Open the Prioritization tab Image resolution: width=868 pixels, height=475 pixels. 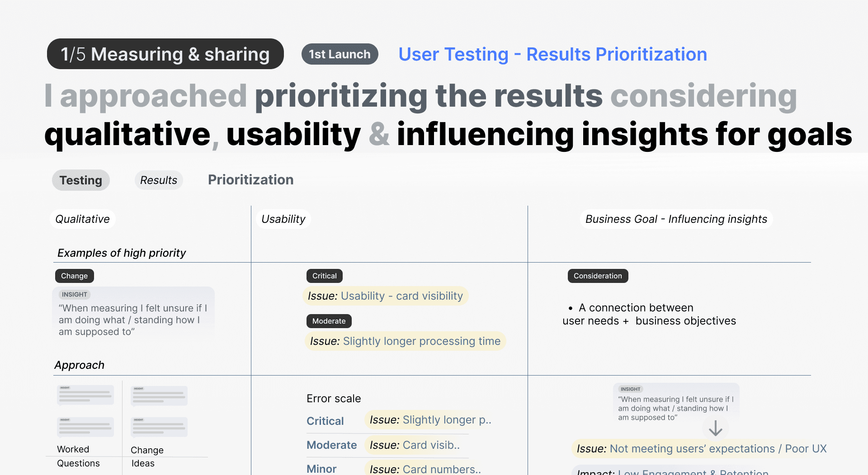251,180
